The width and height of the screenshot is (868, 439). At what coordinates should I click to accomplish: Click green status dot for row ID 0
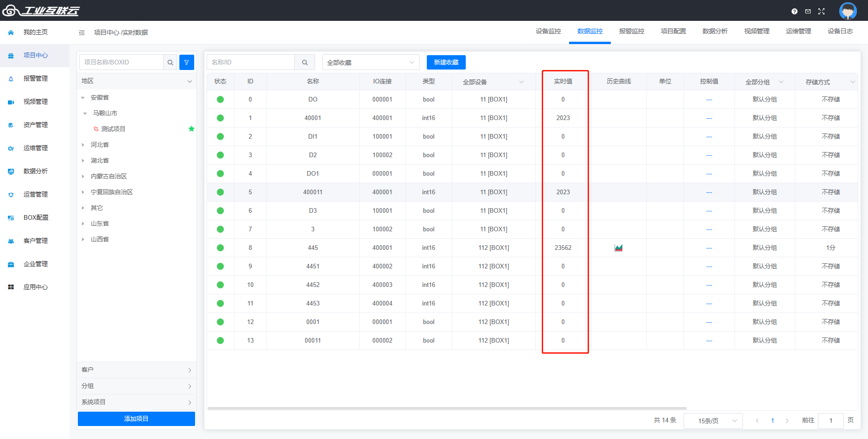click(x=220, y=99)
